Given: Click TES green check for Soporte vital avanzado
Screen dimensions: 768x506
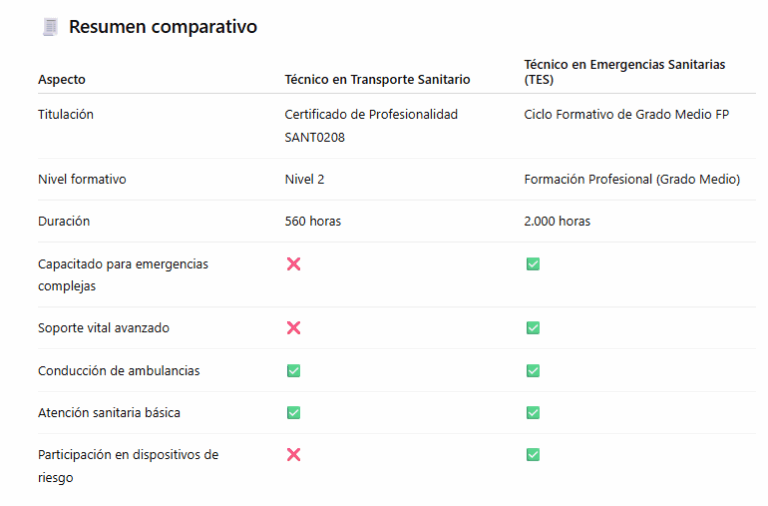Looking at the screenshot, I should click(533, 328).
